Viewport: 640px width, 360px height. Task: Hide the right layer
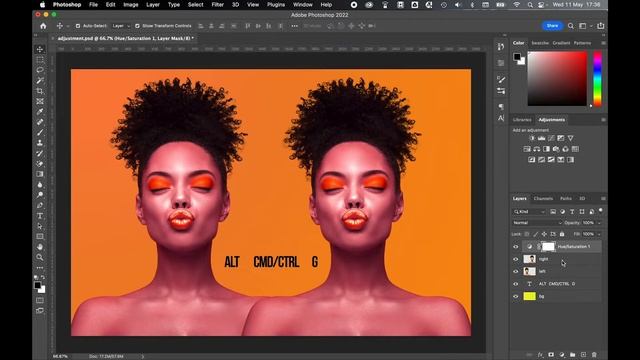(516, 259)
